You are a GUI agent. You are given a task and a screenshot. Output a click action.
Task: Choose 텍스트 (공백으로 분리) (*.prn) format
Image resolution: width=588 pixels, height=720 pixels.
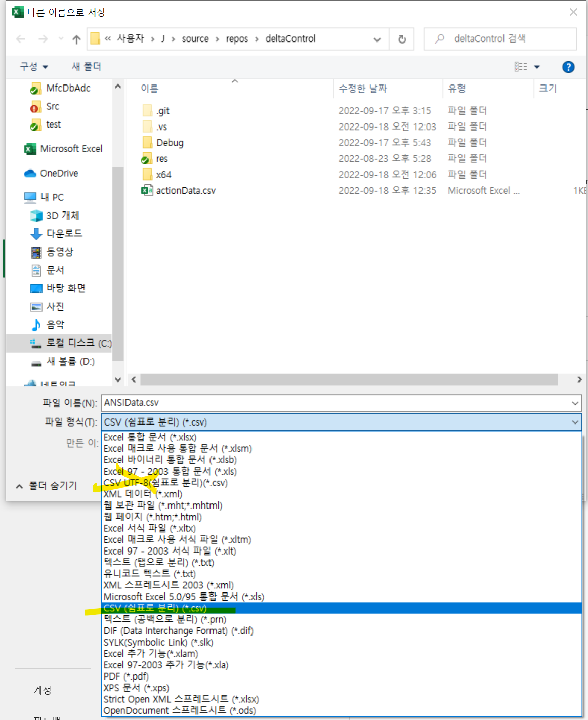[x=342, y=619]
